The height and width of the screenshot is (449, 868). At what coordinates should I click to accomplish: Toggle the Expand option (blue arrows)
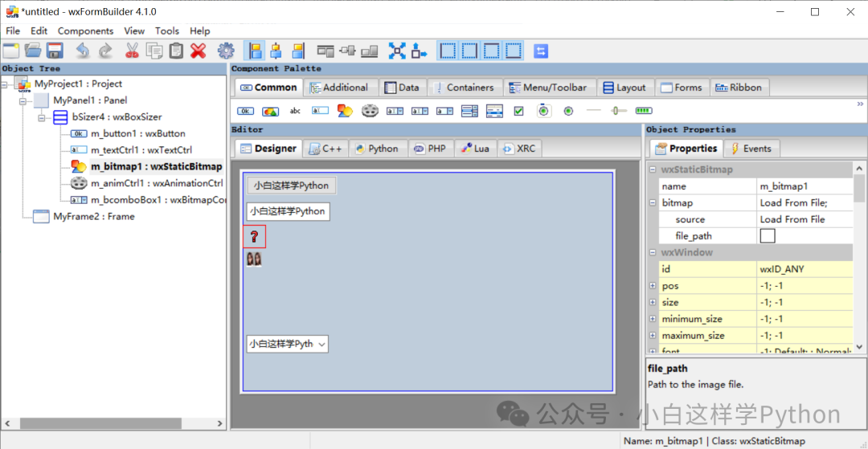pyautogui.click(x=397, y=51)
